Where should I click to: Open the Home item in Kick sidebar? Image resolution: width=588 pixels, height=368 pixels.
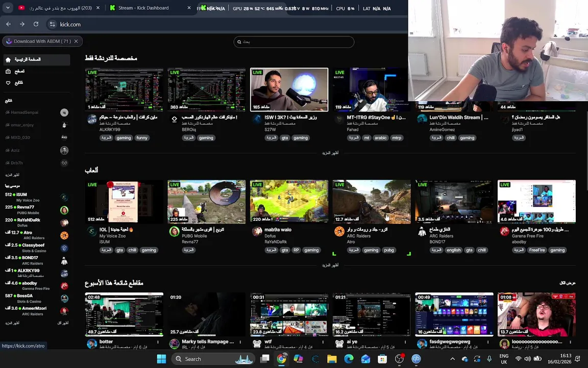coord(36,60)
